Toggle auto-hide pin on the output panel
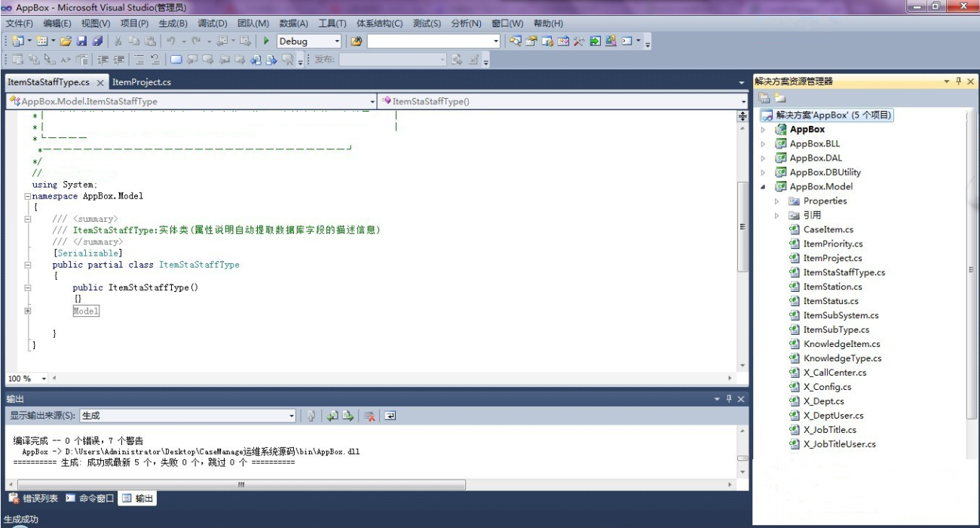 (729, 398)
